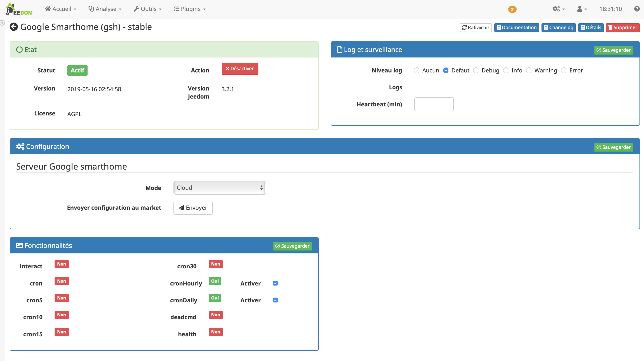Screen dimensions: 644x361
Task: Open the Plugins menu
Action: pyautogui.click(x=190, y=9)
